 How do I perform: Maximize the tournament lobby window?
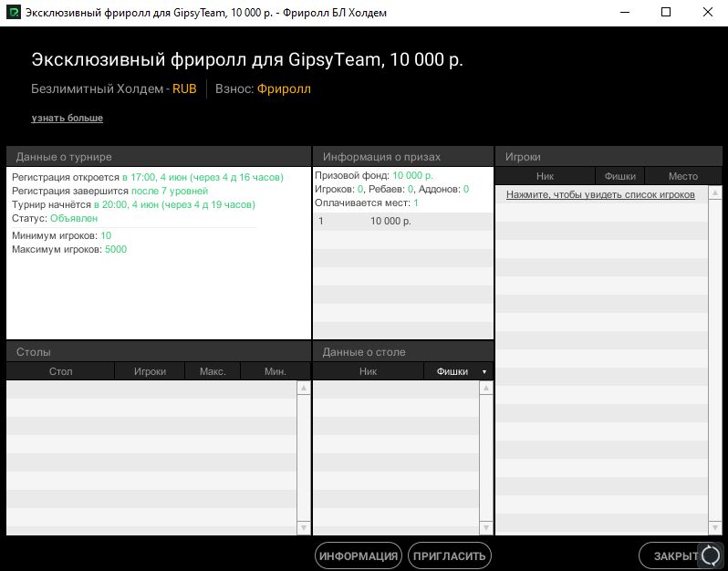coord(666,12)
